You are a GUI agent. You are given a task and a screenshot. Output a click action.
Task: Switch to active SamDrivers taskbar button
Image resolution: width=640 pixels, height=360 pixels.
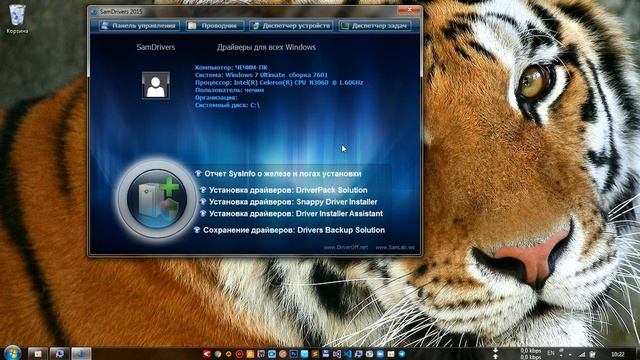click(x=81, y=354)
